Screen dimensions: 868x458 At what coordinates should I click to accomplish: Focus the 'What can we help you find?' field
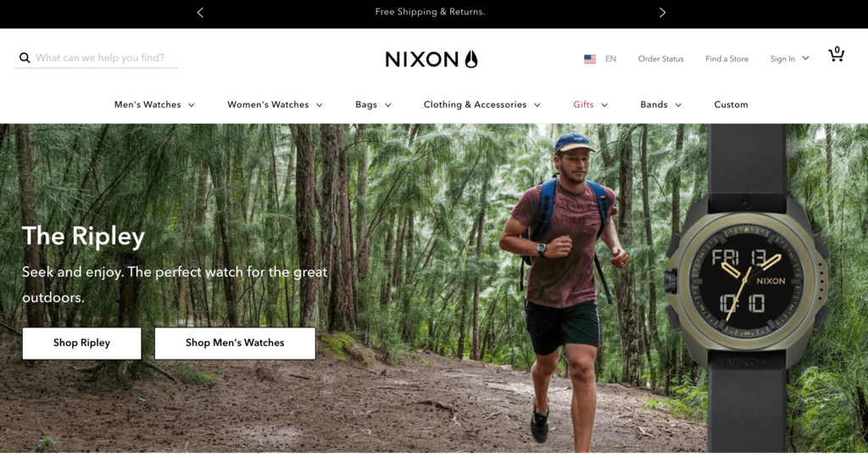(x=106, y=58)
